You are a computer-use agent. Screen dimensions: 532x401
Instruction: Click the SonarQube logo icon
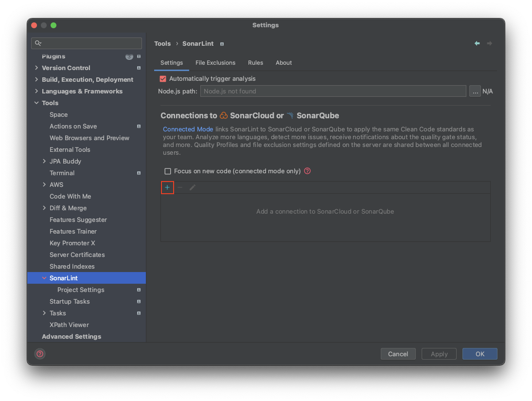click(290, 115)
